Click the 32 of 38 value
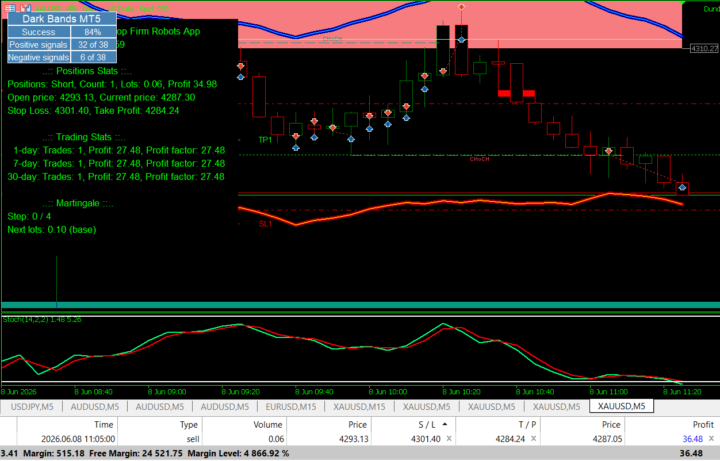 click(x=93, y=45)
